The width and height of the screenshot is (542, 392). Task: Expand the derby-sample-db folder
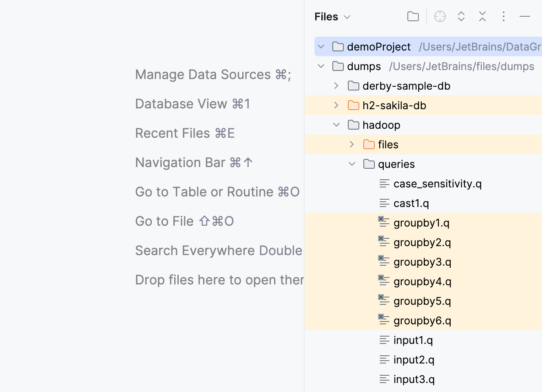[x=336, y=86]
